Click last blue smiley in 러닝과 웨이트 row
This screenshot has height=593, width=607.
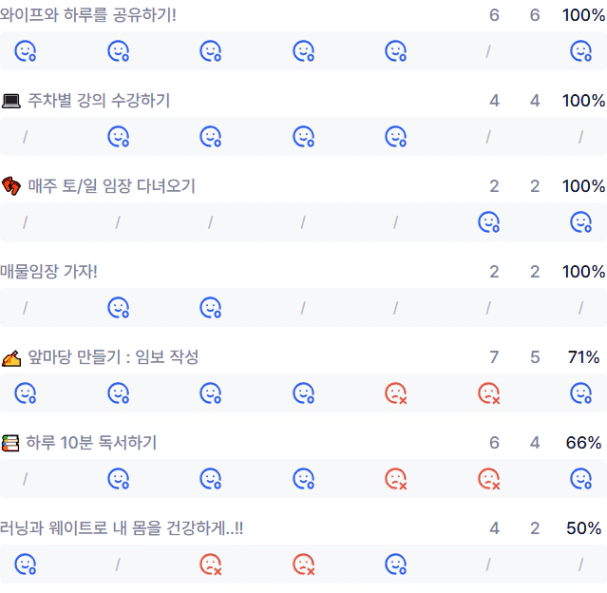tap(396, 565)
